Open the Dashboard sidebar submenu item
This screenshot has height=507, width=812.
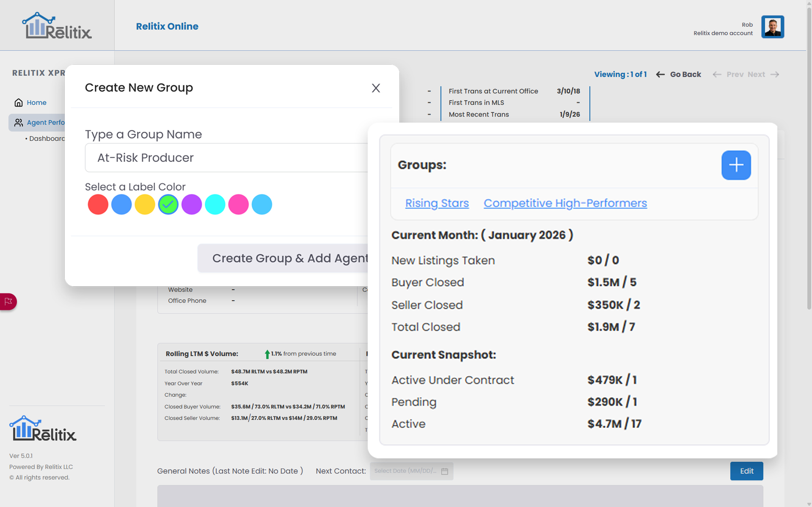(x=47, y=139)
